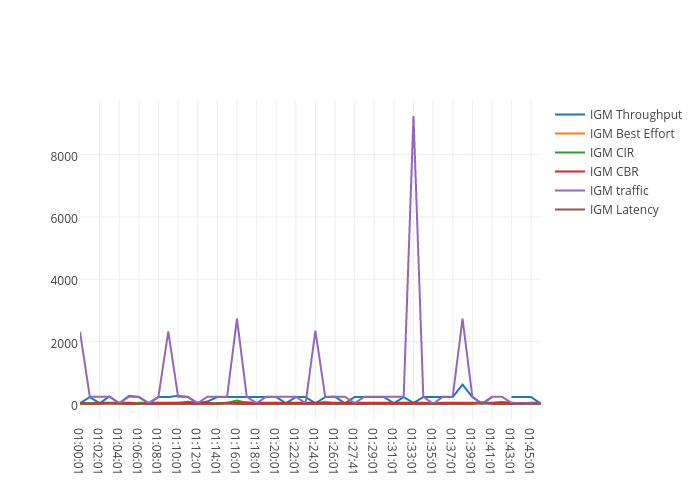Hide the IGM Best Effort series label
The image size is (700, 500).
[x=631, y=134]
